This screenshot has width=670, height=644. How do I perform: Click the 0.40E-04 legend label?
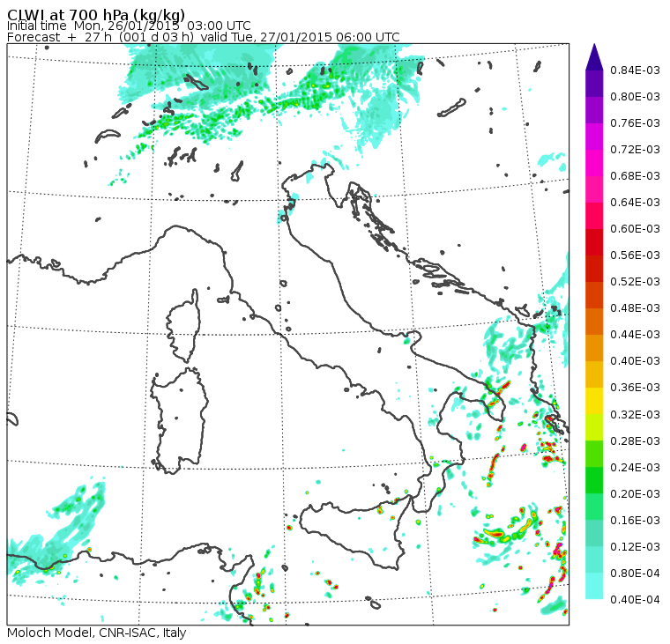pyautogui.click(x=635, y=600)
